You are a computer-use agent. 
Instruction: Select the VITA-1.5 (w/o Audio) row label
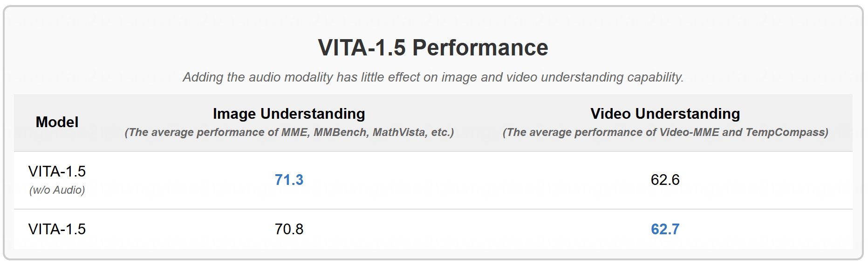[57, 180]
